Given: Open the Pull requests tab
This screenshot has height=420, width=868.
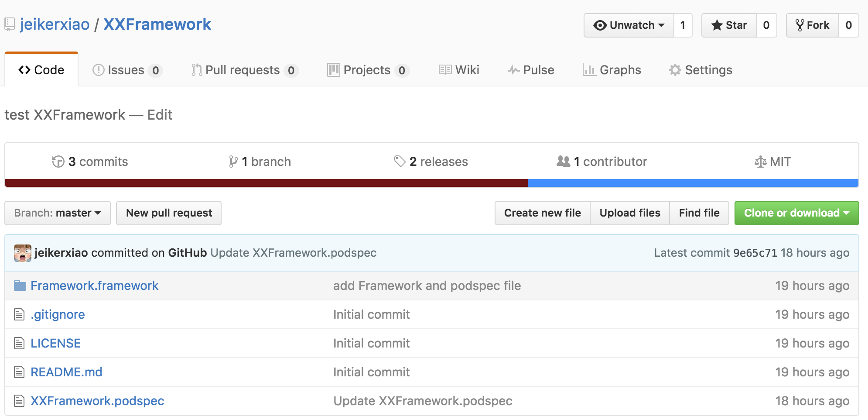Looking at the screenshot, I should [x=245, y=70].
